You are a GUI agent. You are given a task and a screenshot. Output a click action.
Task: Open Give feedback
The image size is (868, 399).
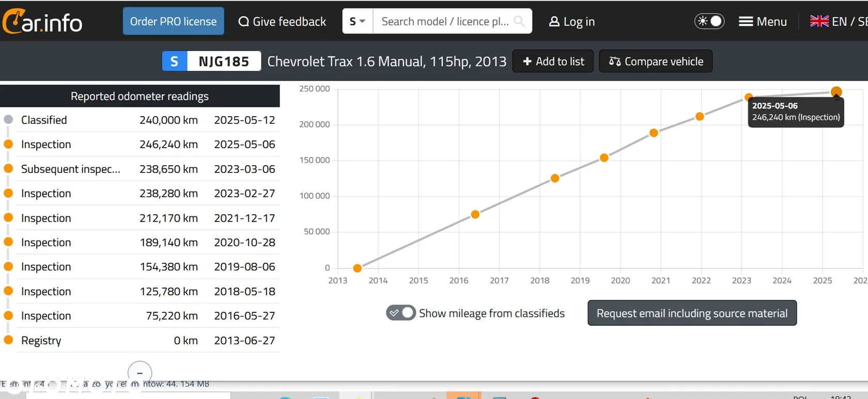pos(282,21)
